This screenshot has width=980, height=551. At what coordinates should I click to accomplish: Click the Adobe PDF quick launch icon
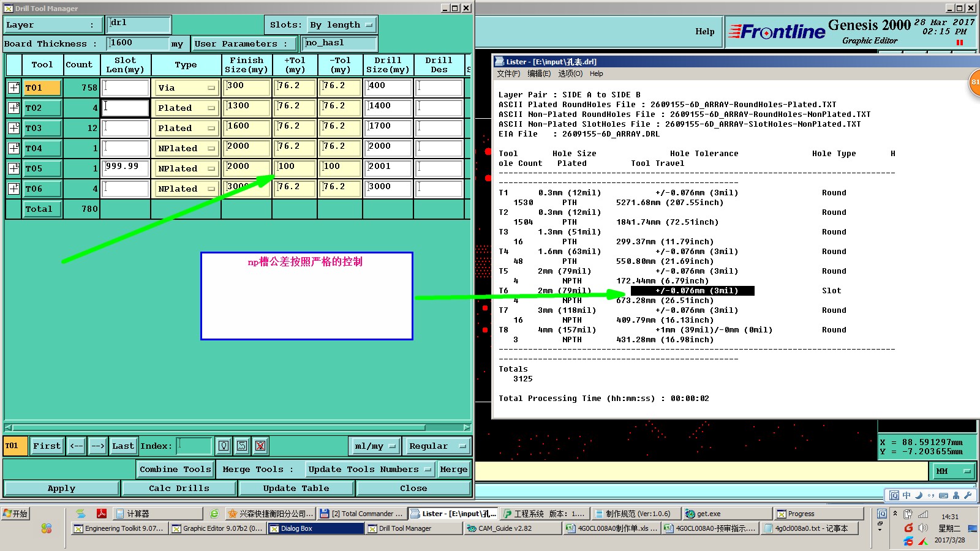102,513
